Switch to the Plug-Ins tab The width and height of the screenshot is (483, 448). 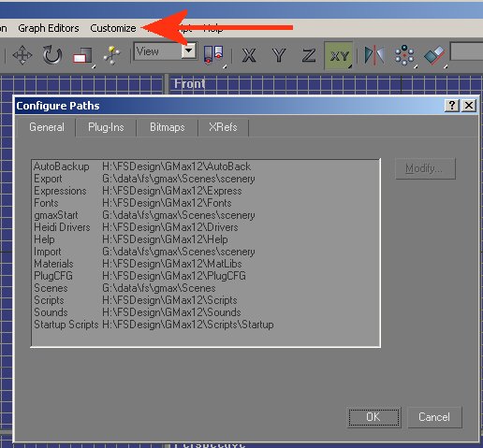pos(106,127)
